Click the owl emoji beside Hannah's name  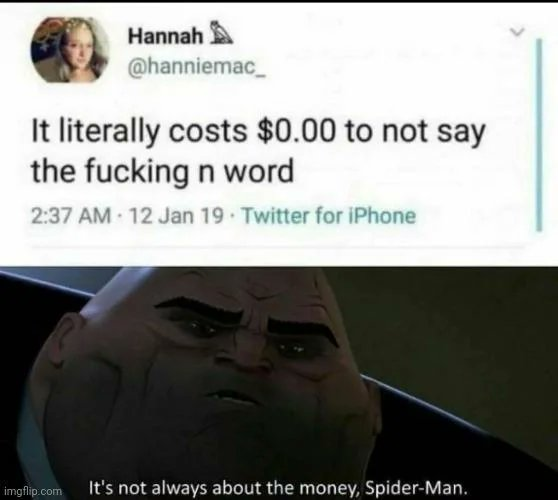222,36
